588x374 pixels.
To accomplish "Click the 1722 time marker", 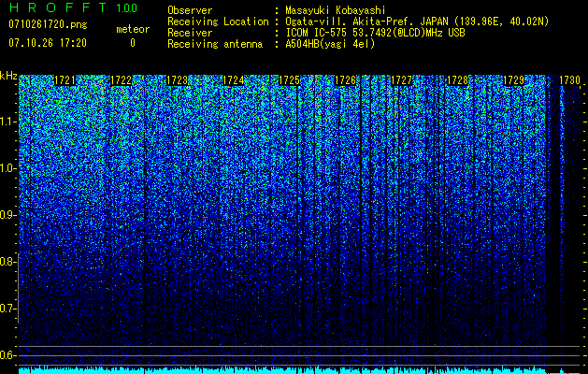I will click(x=122, y=80).
